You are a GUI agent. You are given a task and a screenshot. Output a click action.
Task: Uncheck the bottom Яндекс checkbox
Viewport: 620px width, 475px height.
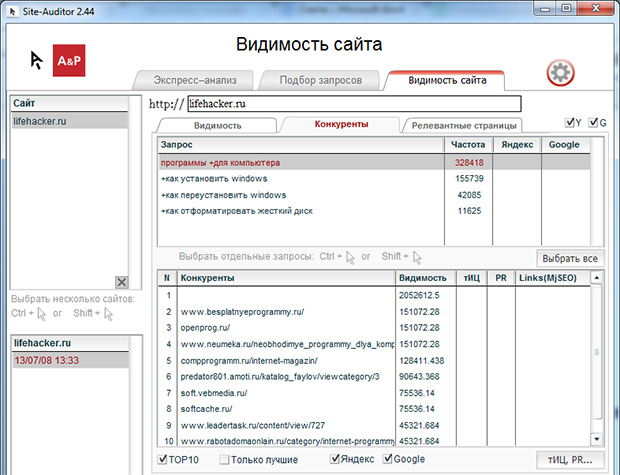click(x=335, y=458)
